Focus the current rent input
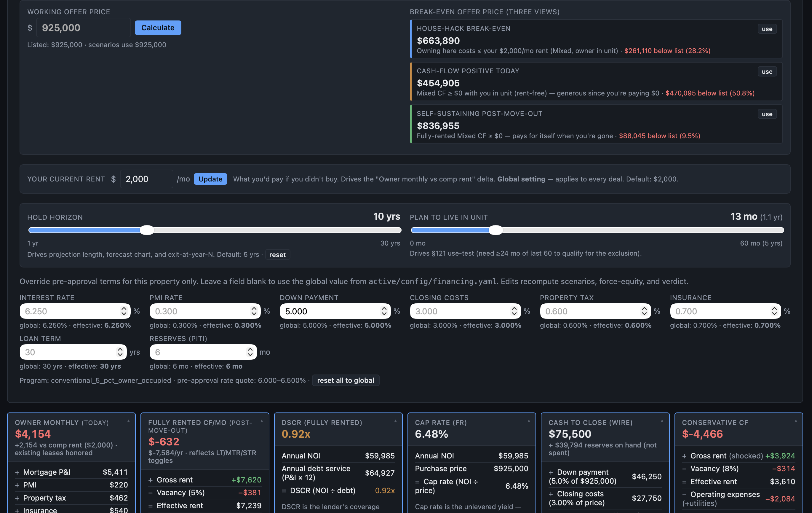The width and height of the screenshot is (812, 513). (146, 179)
